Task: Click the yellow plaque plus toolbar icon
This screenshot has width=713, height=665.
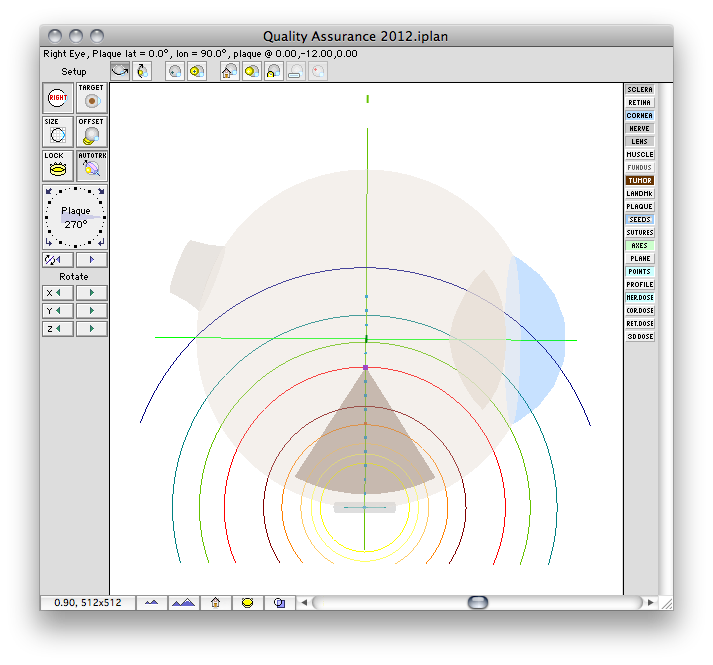Action: click(x=197, y=71)
